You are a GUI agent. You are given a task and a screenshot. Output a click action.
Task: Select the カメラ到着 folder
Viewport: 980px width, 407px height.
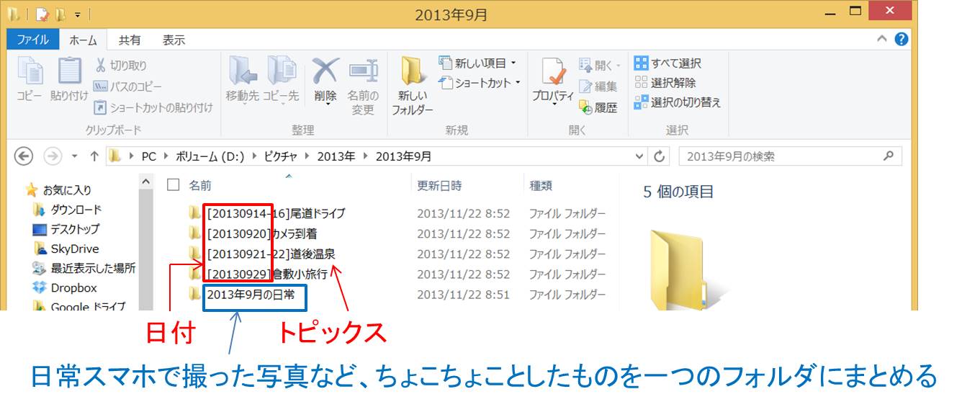click(253, 233)
